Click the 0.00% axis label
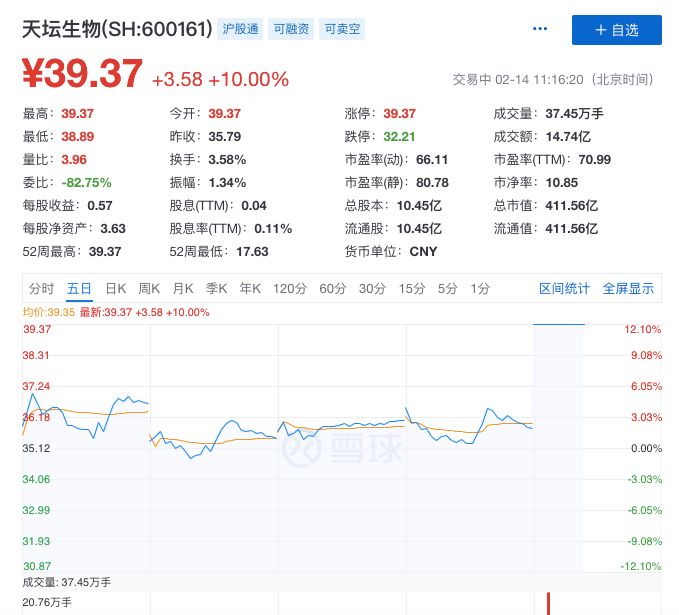This screenshot has height=615, width=679. pyautogui.click(x=646, y=448)
